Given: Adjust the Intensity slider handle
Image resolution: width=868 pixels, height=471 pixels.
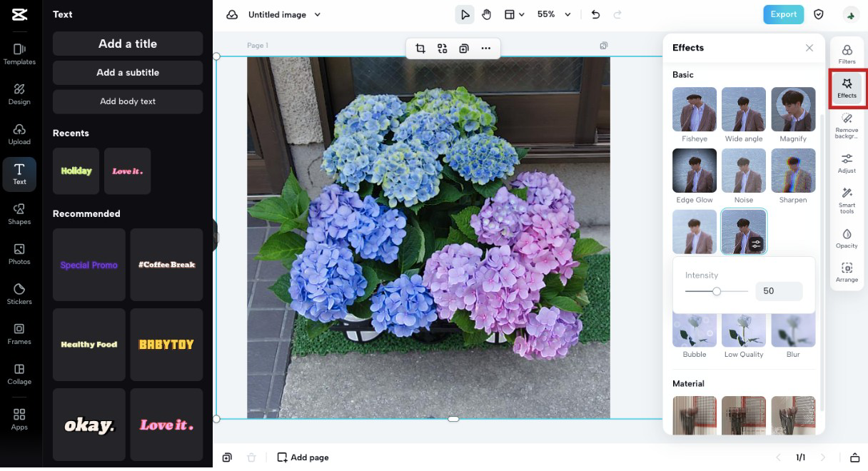Looking at the screenshot, I should pyautogui.click(x=717, y=291).
